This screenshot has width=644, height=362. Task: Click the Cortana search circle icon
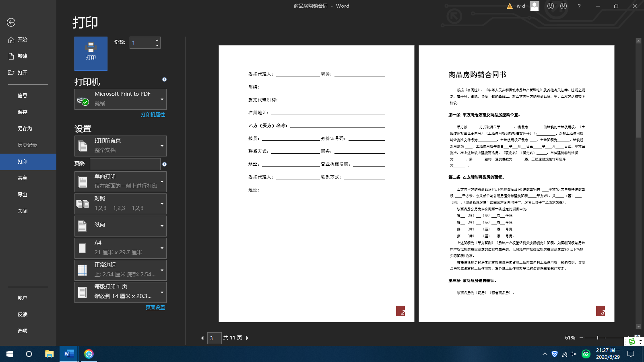tap(29, 354)
